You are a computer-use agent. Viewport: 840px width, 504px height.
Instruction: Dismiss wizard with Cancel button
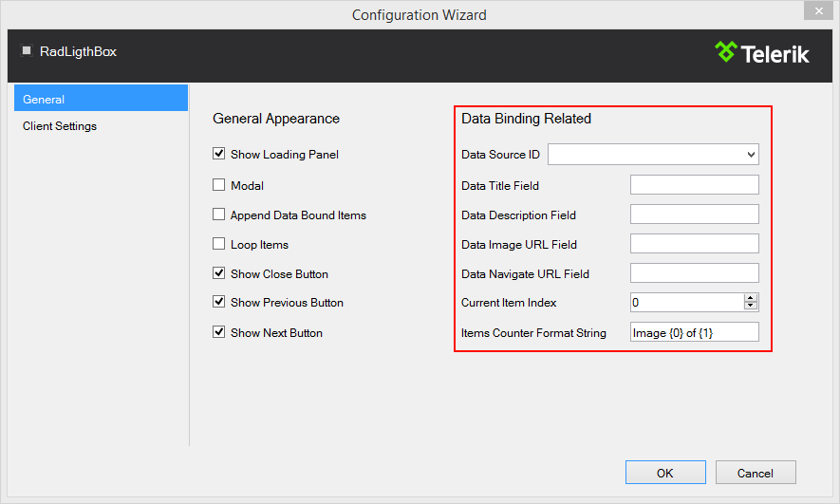[756, 473]
